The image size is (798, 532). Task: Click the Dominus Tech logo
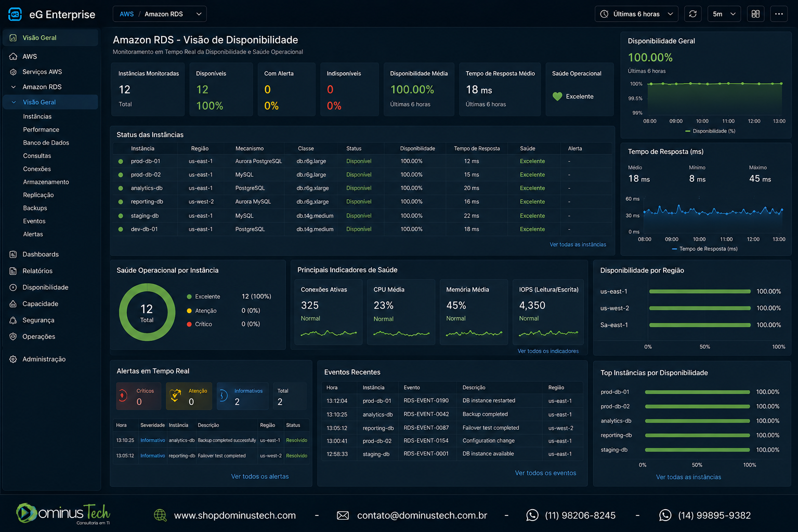pos(63,513)
